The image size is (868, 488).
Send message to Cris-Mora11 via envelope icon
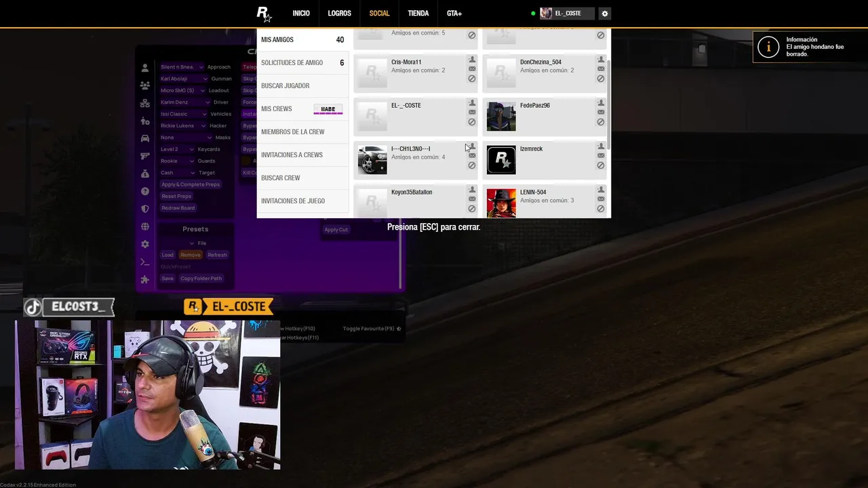(x=472, y=69)
